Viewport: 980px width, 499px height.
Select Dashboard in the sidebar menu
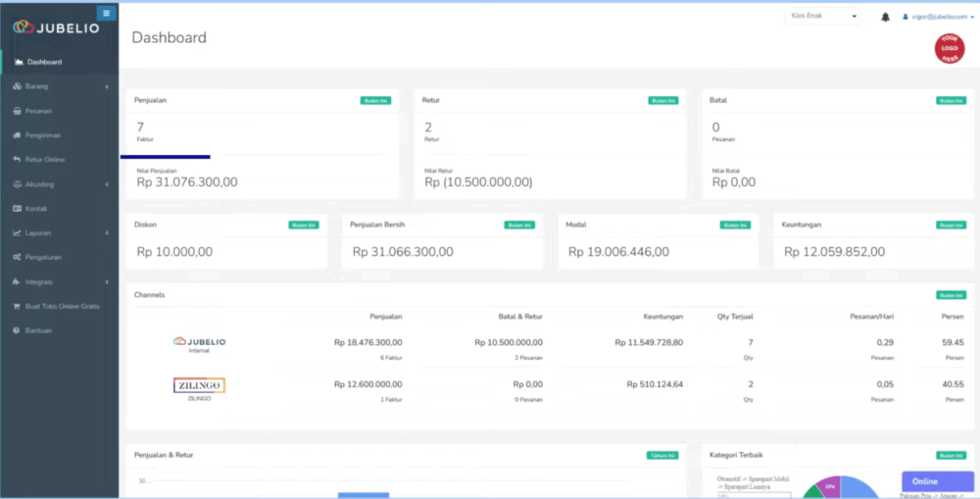[44, 62]
